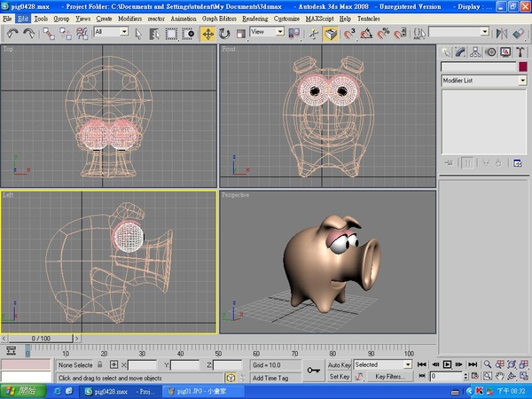Open the selection filter 'All' dropdown
The image size is (532, 399).
pos(111,32)
